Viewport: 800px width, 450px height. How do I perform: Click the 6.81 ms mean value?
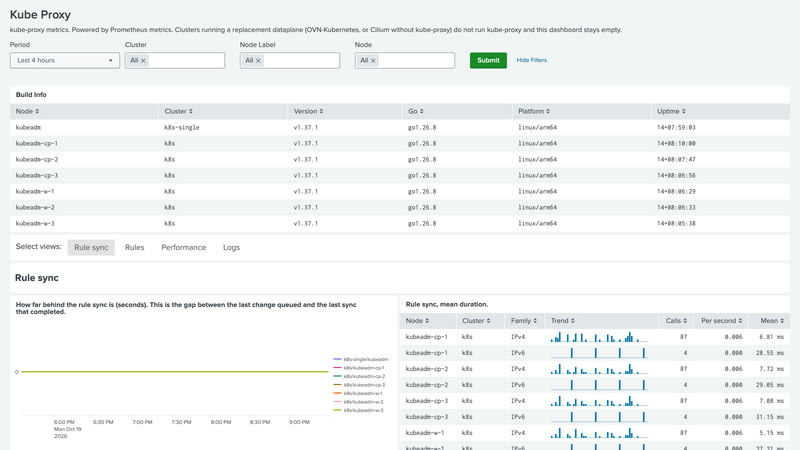771,337
